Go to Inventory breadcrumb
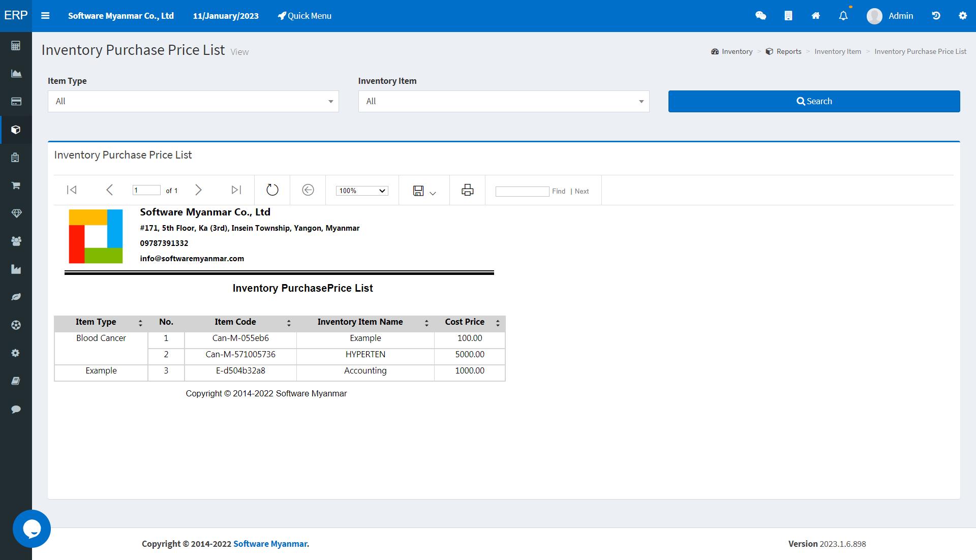The image size is (976, 560). tap(731, 51)
